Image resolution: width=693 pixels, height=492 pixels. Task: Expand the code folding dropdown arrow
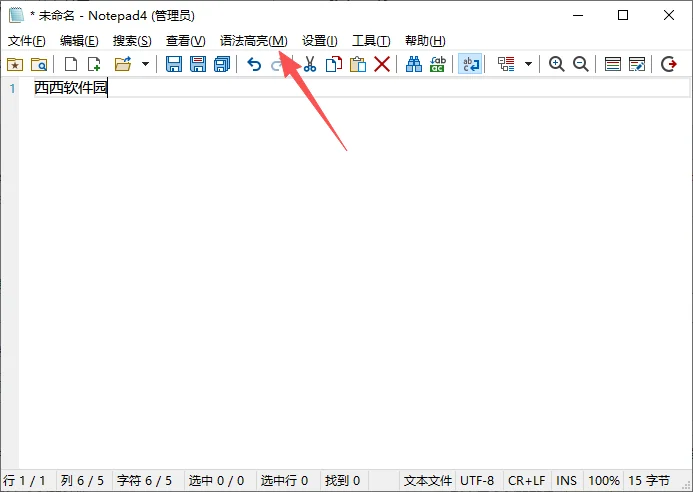[529, 65]
